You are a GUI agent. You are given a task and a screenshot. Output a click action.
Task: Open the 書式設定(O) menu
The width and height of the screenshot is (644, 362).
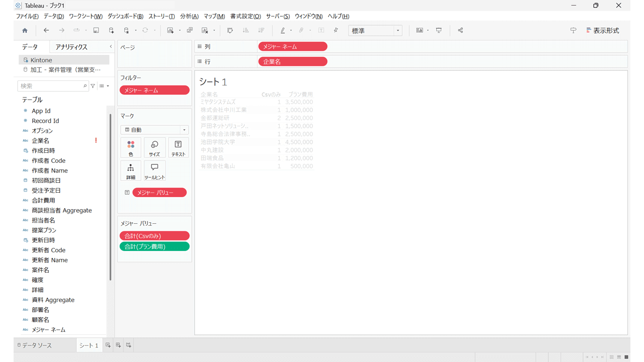click(246, 16)
